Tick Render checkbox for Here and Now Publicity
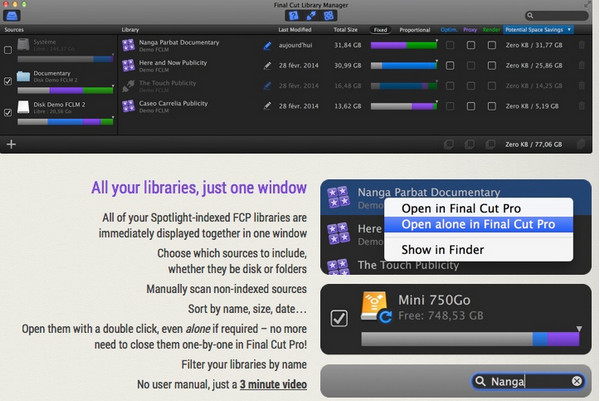 coord(492,65)
